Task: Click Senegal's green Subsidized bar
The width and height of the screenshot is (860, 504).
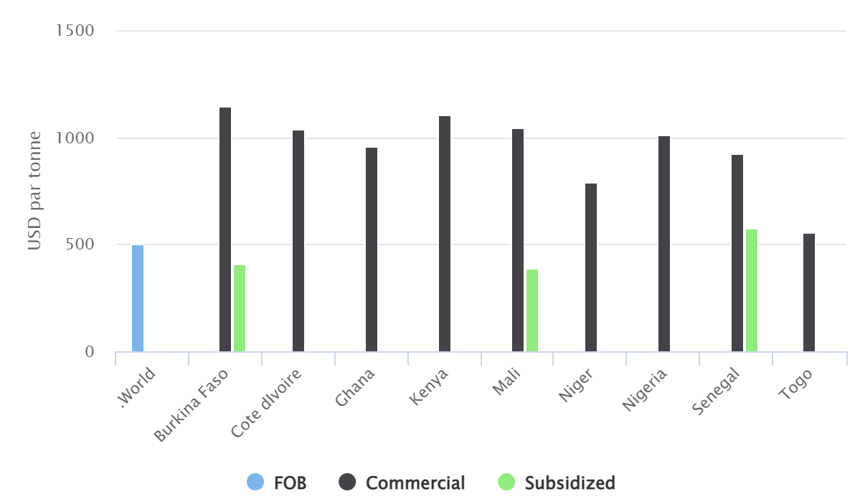Action: click(752, 290)
